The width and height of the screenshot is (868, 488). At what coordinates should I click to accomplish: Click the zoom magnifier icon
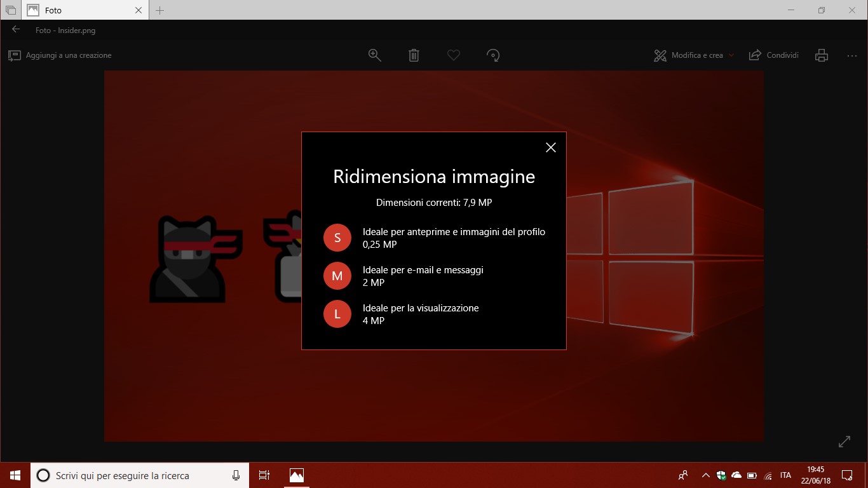tap(375, 55)
